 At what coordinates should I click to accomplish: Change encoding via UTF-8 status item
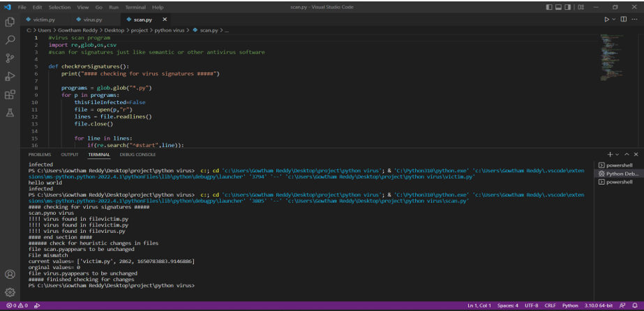[531, 305]
